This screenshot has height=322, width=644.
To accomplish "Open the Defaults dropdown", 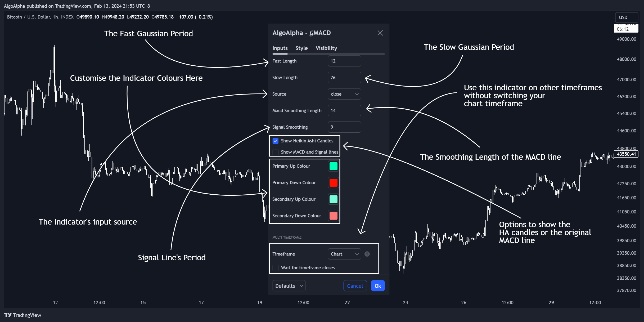I will click(289, 286).
